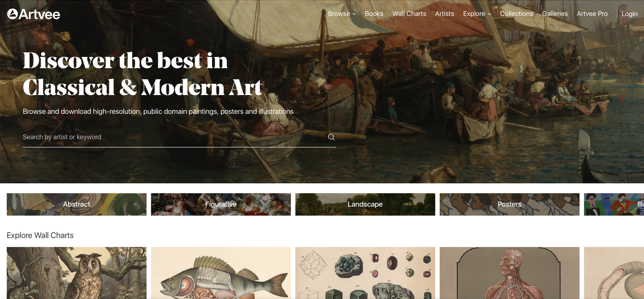Image resolution: width=644 pixels, height=299 pixels.
Task: Select the Posters category banner
Action: [509, 204]
